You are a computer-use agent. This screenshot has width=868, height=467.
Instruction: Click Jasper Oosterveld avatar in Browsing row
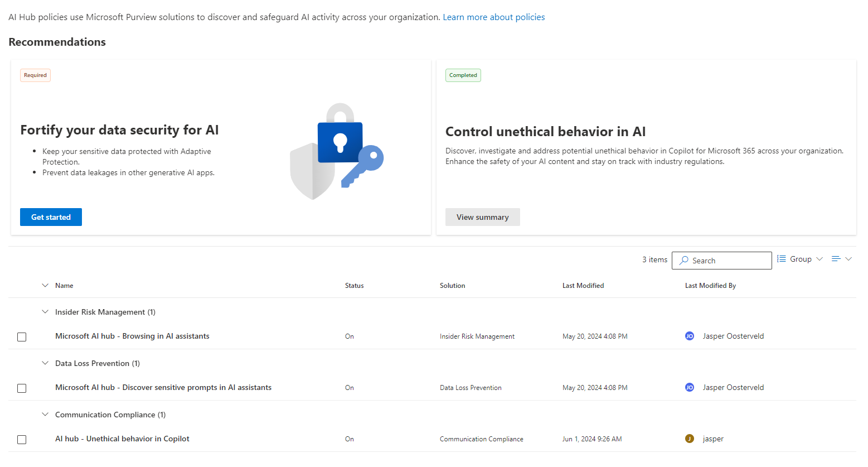pos(690,336)
